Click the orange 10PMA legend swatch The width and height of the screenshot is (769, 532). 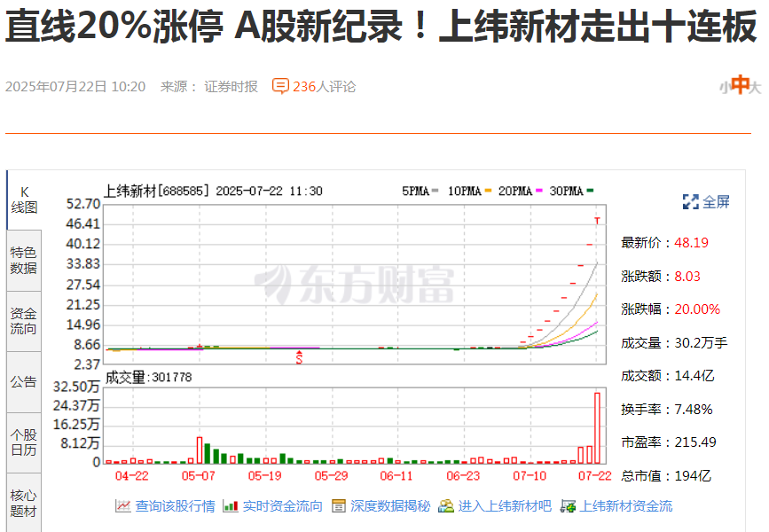(x=488, y=191)
